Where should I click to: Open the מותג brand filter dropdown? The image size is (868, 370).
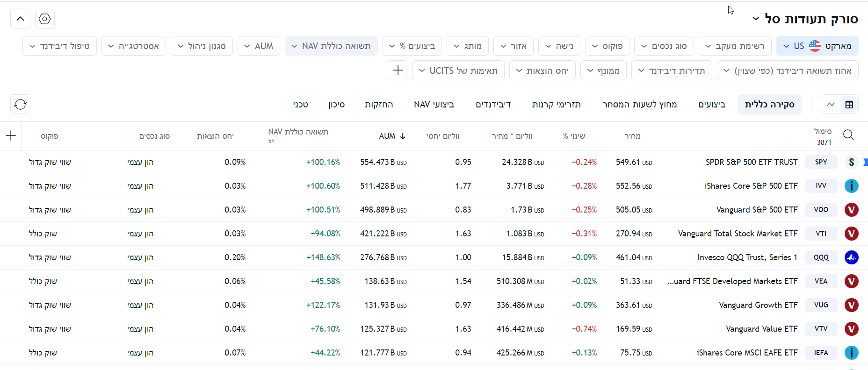[x=468, y=46]
